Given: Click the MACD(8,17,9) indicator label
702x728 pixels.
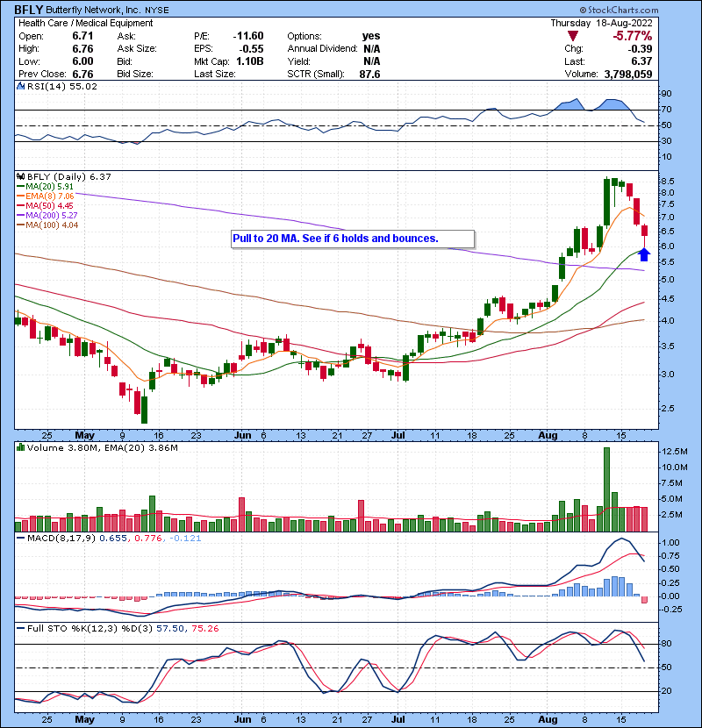Looking at the screenshot, I should [x=61, y=539].
